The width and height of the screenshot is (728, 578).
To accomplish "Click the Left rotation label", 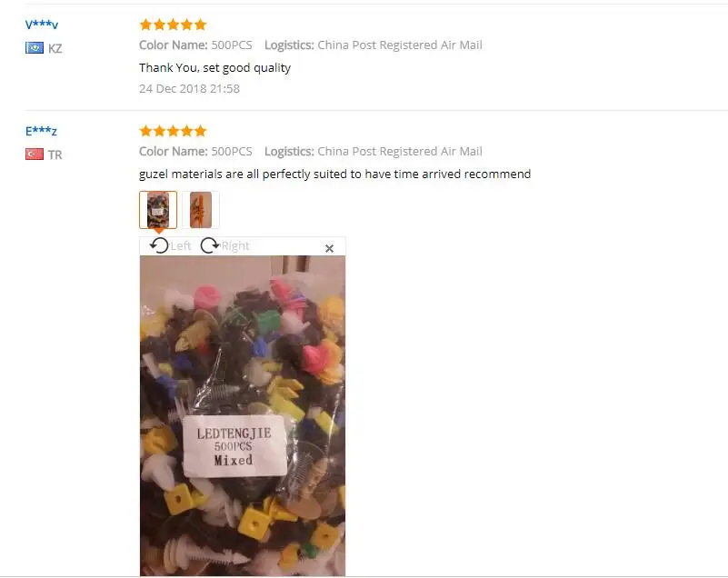I will point(181,245).
